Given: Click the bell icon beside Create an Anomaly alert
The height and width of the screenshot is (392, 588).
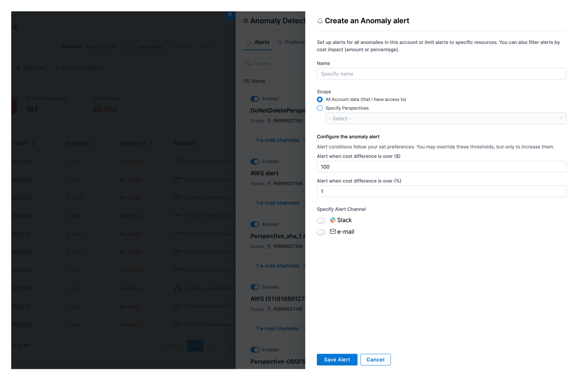Looking at the screenshot, I should (x=320, y=21).
